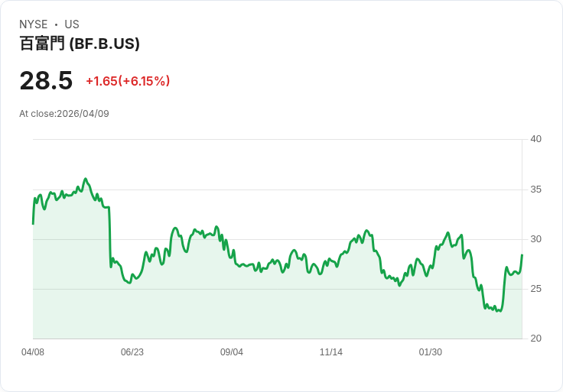Click the chart's highest peak near 36
The height and width of the screenshot is (392, 563).
coord(86,179)
